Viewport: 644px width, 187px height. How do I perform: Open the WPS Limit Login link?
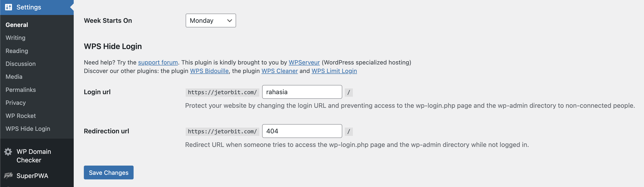(334, 71)
